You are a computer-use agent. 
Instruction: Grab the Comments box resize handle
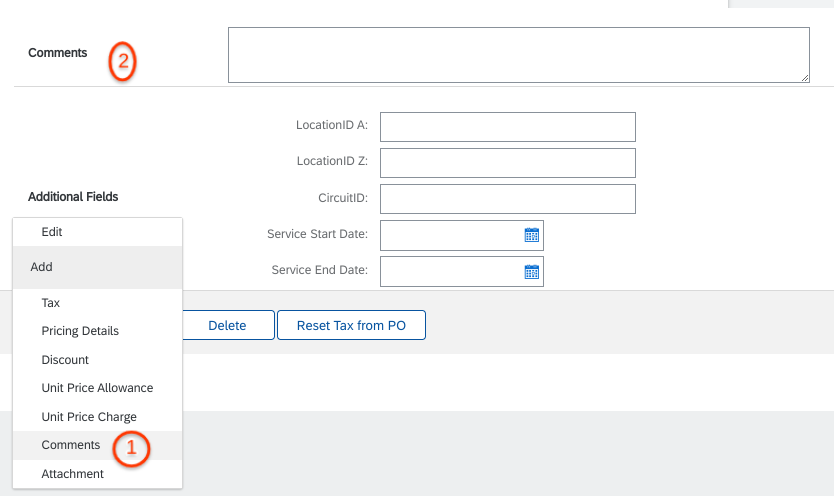pyautogui.click(x=805, y=78)
